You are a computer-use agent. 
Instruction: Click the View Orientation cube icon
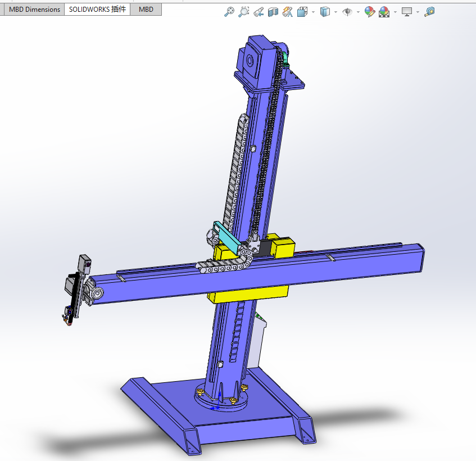302,12
